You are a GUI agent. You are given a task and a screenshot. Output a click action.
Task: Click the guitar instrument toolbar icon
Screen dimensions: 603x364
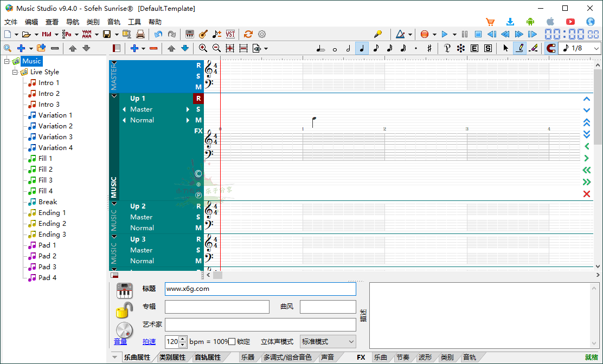point(202,34)
